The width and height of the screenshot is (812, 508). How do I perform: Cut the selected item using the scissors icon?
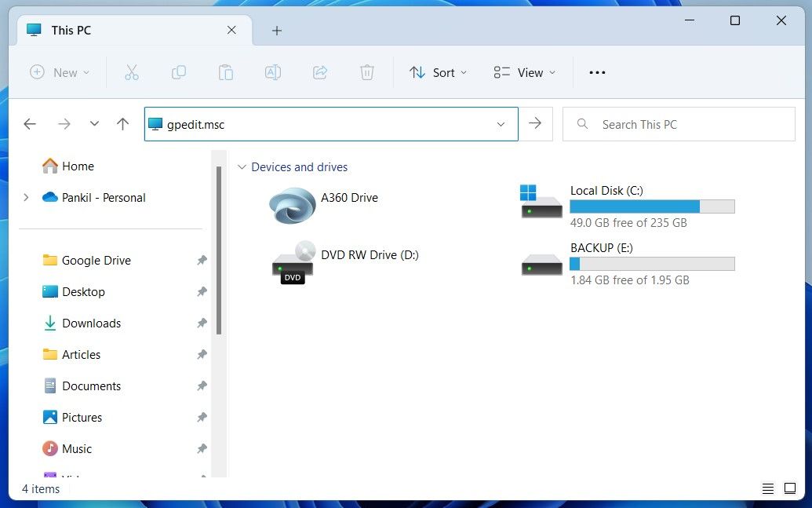click(131, 72)
